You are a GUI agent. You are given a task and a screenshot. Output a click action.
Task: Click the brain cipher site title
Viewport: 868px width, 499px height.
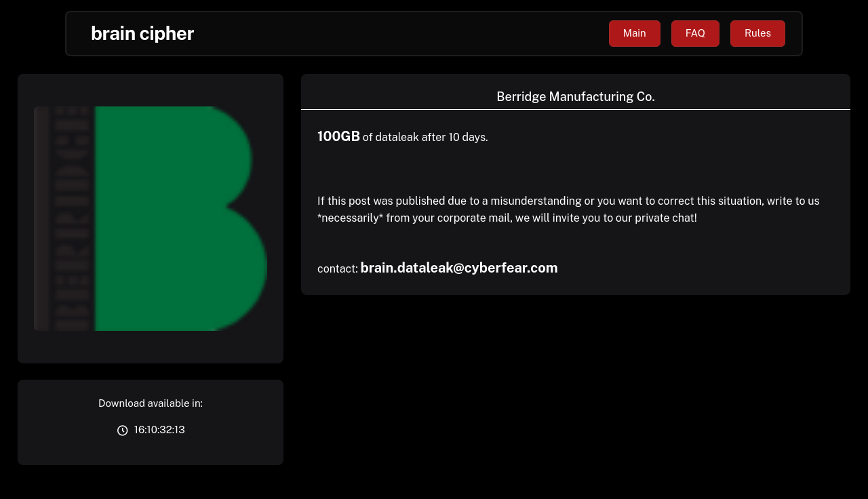click(142, 33)
